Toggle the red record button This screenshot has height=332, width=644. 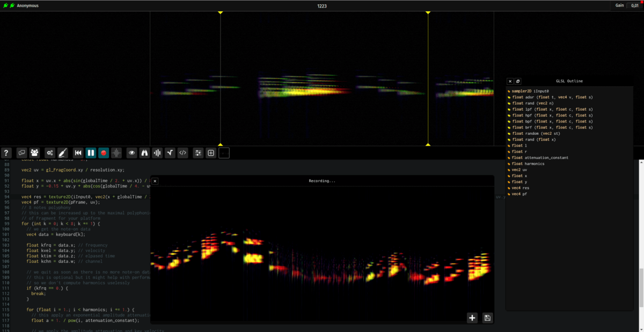coord(104,153)
